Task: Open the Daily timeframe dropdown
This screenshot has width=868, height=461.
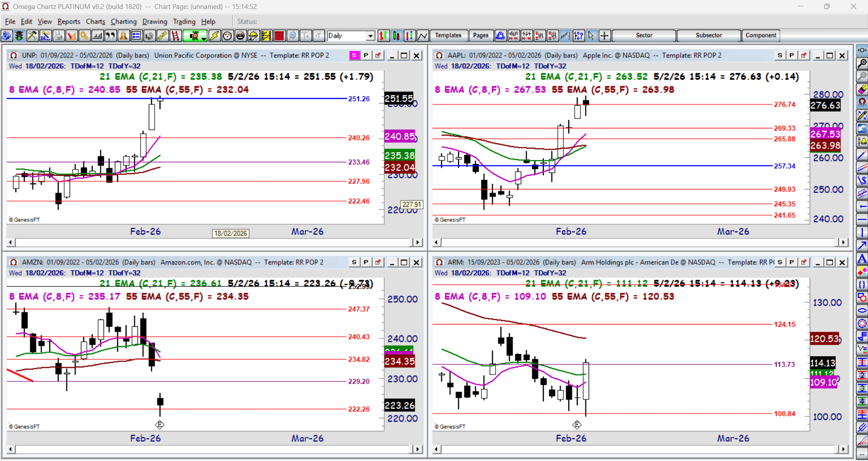Action: tap(371, 36)
